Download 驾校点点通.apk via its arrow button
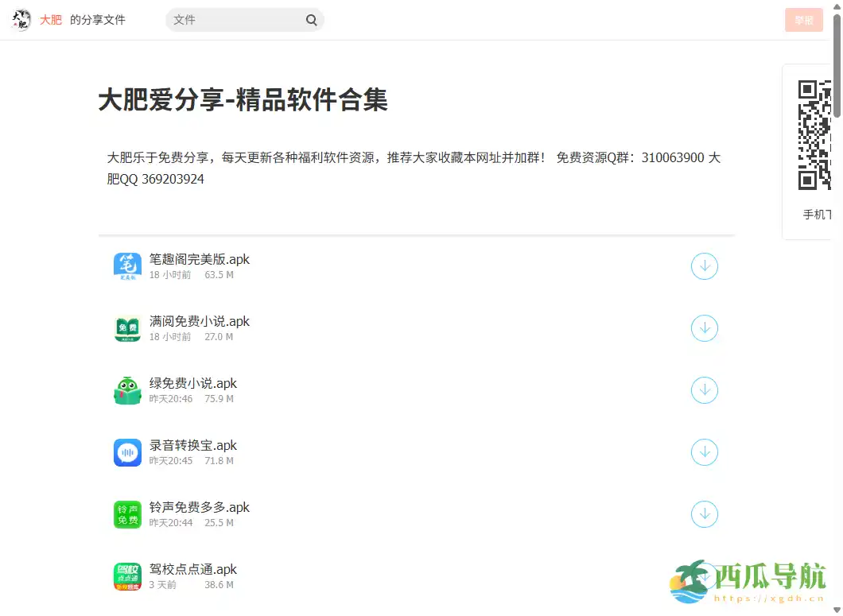 coord(705,576)
